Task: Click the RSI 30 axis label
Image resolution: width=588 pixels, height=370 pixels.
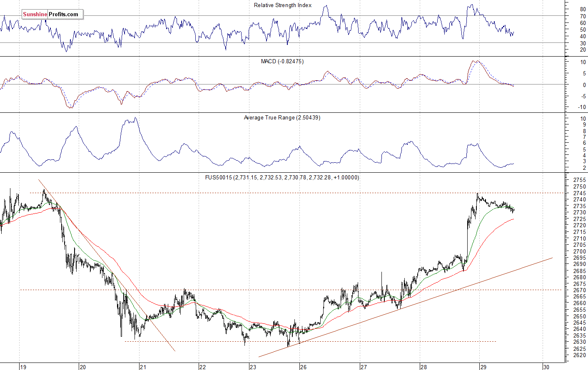Action: (583, 43)
